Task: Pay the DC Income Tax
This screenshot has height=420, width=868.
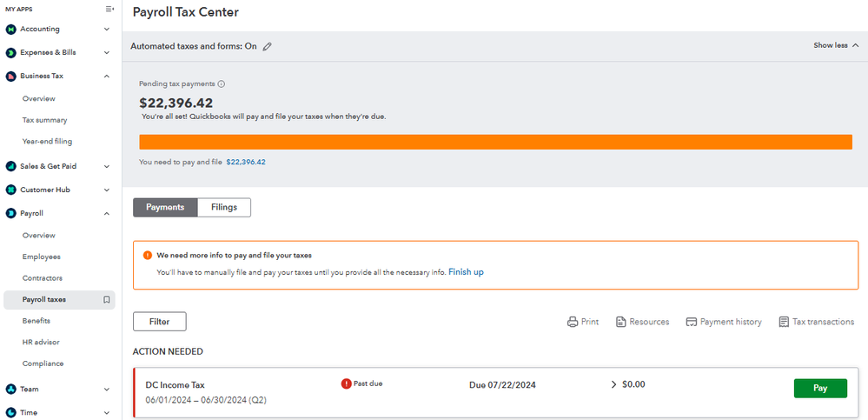Action: [x=819, y=388]
